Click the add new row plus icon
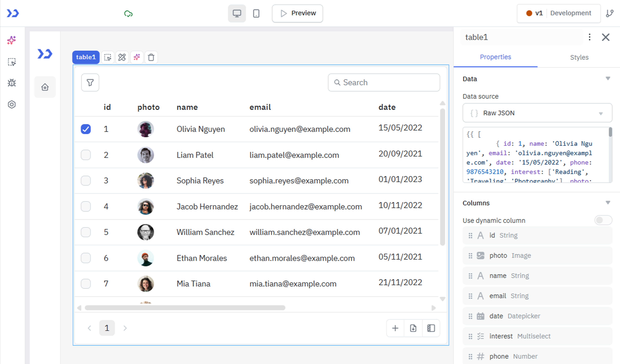The height and width of the screenshot is (364, 620). 395,328
